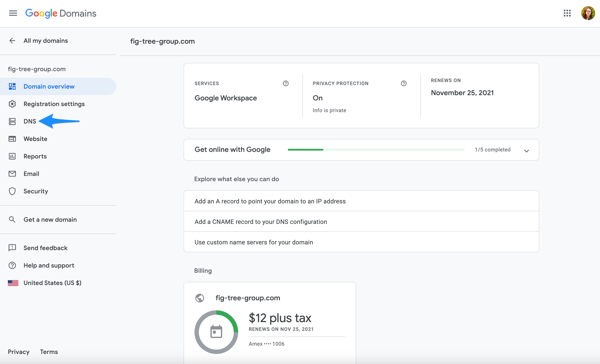Open the Google apps grid
The image size is (600, 364).
point(567,13)
